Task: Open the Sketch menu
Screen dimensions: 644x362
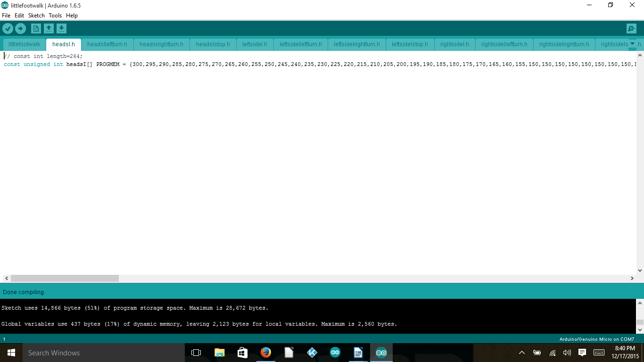Action: coord(36,16)
